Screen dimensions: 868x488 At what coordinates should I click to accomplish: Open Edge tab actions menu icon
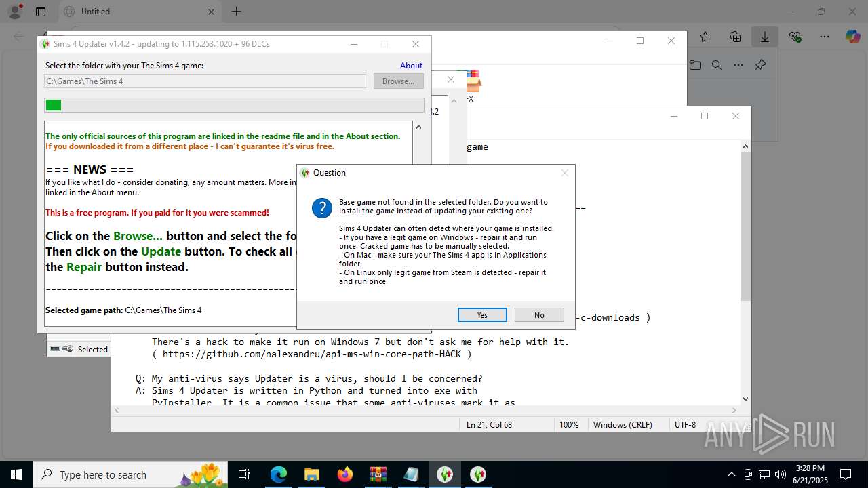41,12
